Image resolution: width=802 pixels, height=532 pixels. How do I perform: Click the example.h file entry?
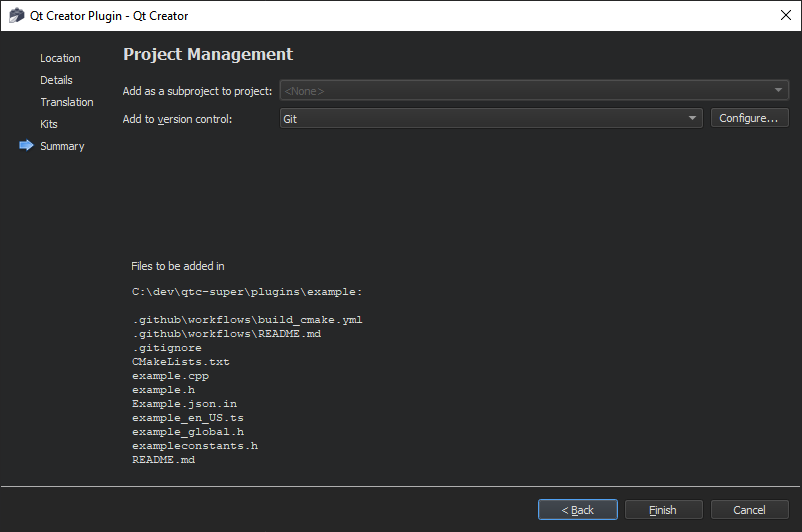[x=164, y=390]
